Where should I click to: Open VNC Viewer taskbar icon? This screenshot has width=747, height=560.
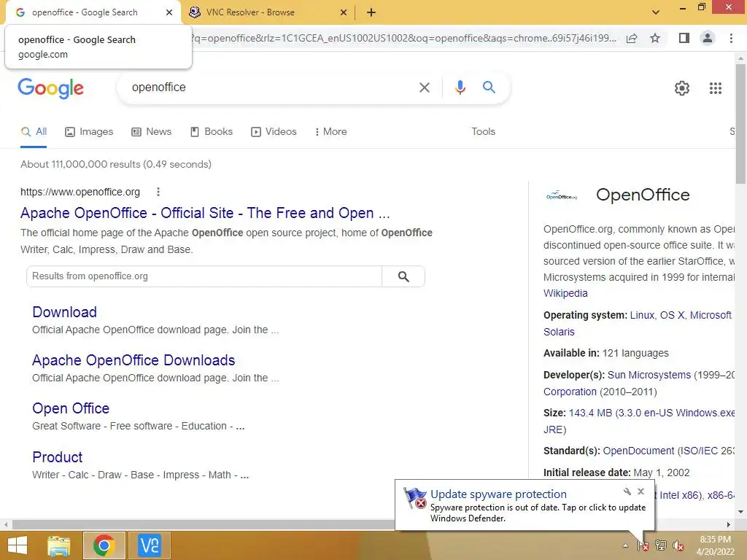(150, 545)
